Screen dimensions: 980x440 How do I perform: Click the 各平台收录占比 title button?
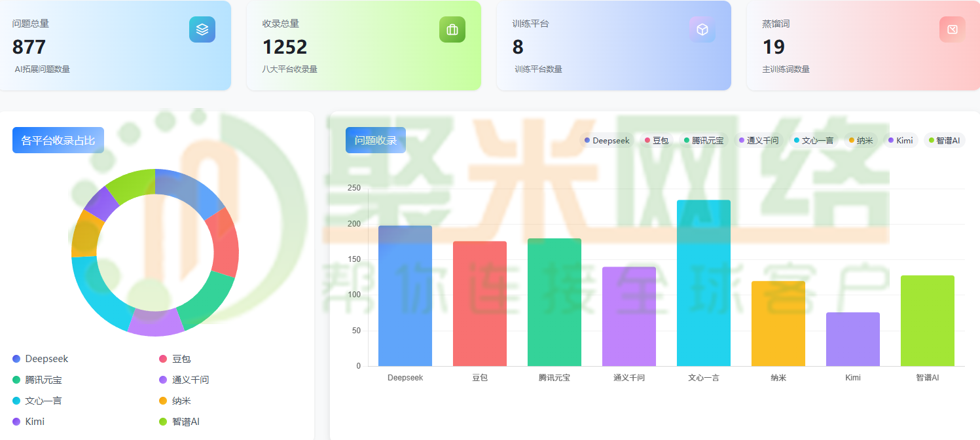click(x=58, y=140)
